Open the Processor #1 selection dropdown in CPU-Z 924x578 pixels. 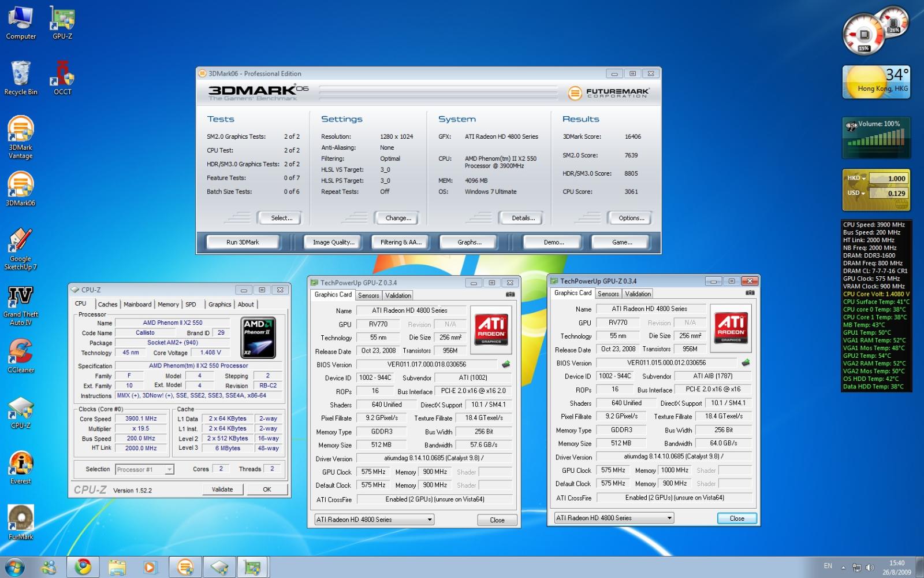click(x=144, y=469)
